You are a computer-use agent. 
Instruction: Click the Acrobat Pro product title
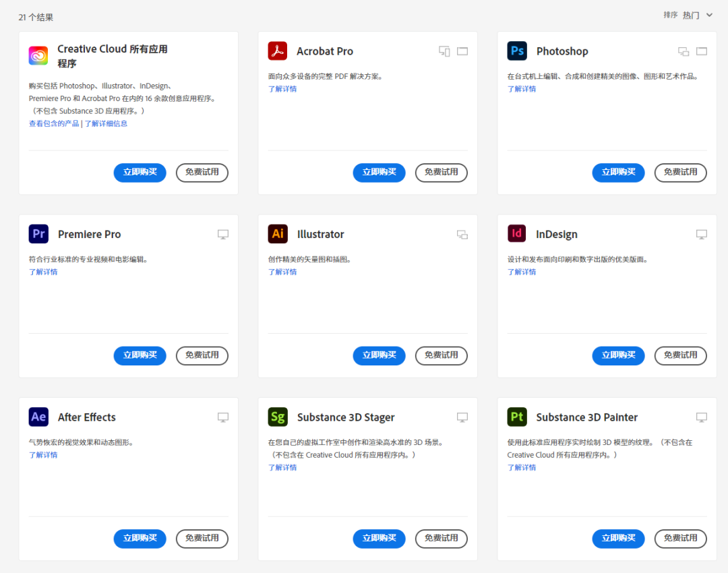tap(325, 51)
